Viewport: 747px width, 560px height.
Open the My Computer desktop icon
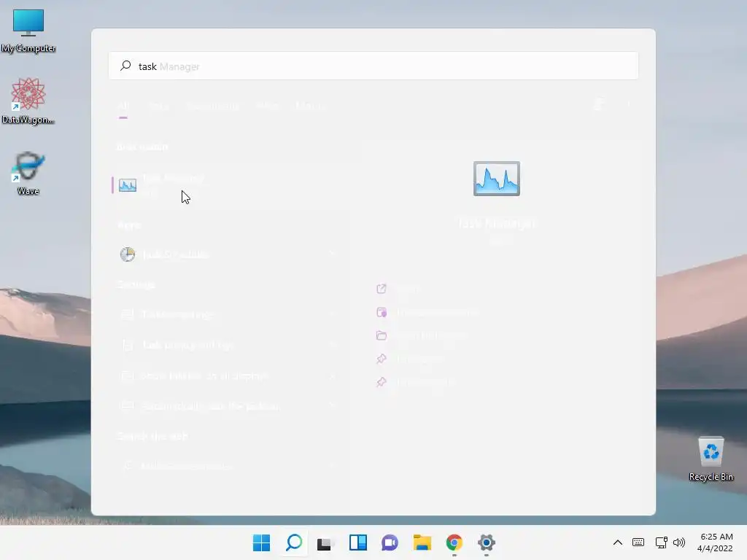[28, 31]
